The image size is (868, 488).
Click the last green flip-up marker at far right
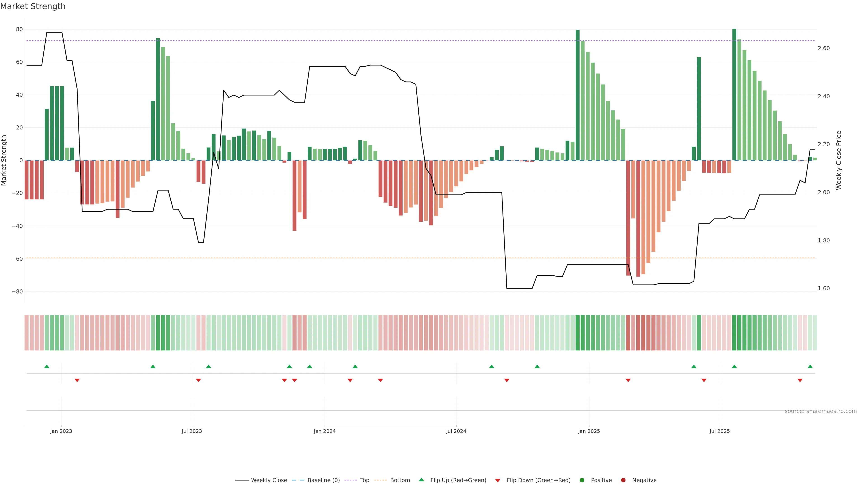(810, 366)
